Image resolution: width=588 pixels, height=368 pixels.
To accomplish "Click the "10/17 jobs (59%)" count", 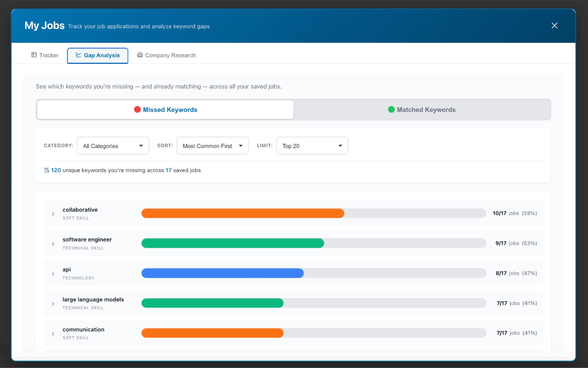I will click(514, 213).
